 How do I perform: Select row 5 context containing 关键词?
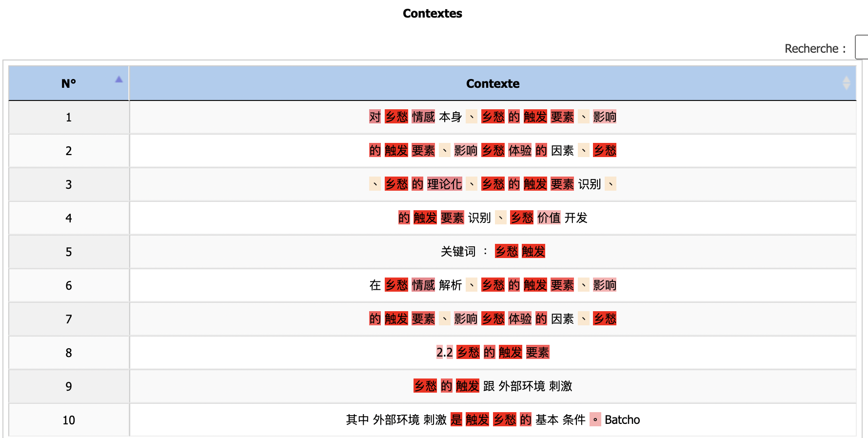click(x=458, y=252)
